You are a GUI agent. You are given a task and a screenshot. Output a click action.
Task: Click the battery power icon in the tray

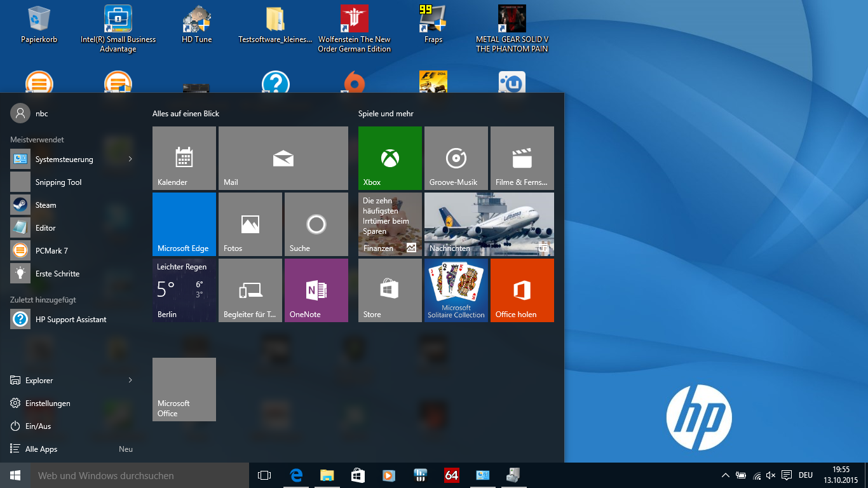tap(741, 475)
